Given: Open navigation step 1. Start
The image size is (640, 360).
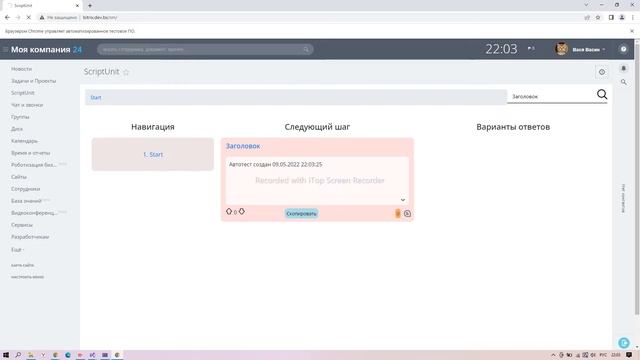Looking at the screenshot, I should tap(153, 154).
